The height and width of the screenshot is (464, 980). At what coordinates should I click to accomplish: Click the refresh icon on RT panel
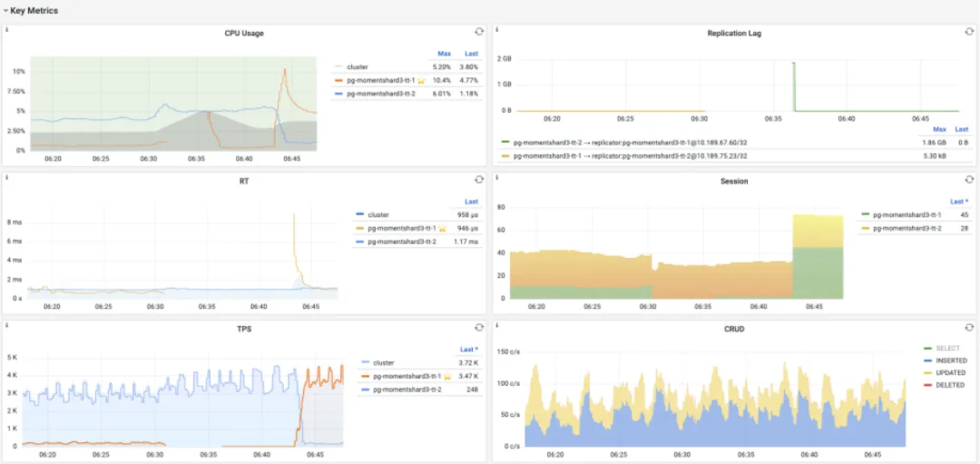pyautogui.click(x=479, y=180)
